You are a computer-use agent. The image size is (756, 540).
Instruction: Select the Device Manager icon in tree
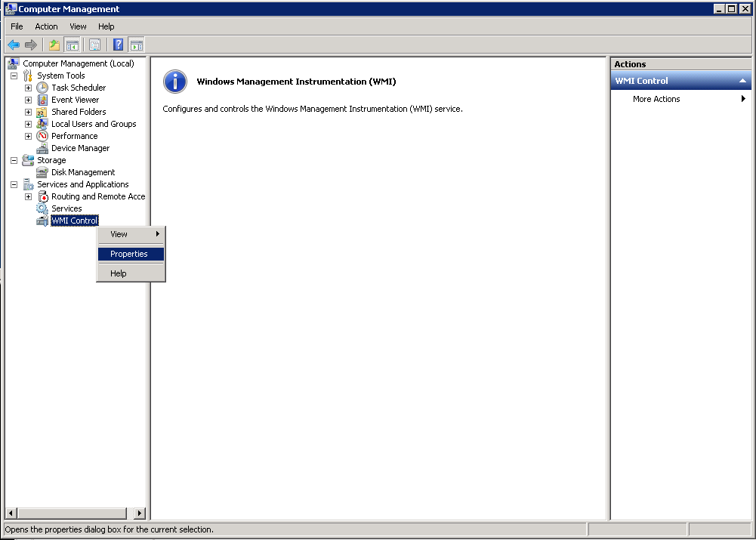42,148
